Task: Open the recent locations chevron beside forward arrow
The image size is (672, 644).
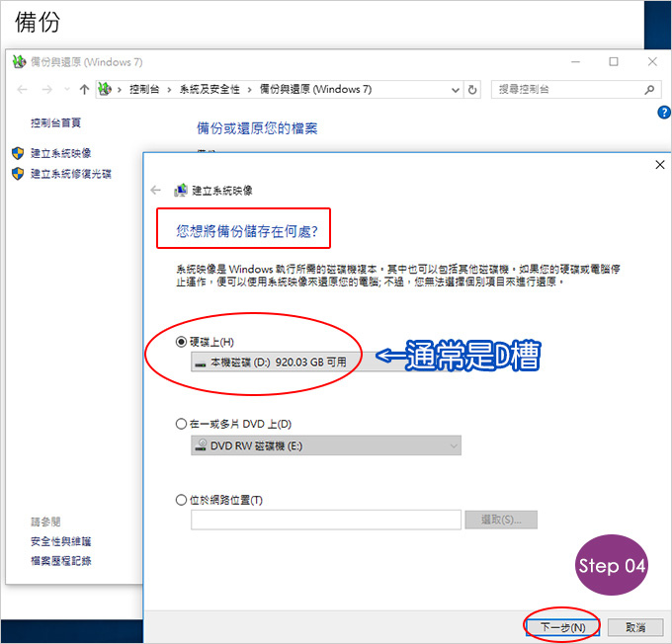Action: pyautogui.click(x=67, y=90)
